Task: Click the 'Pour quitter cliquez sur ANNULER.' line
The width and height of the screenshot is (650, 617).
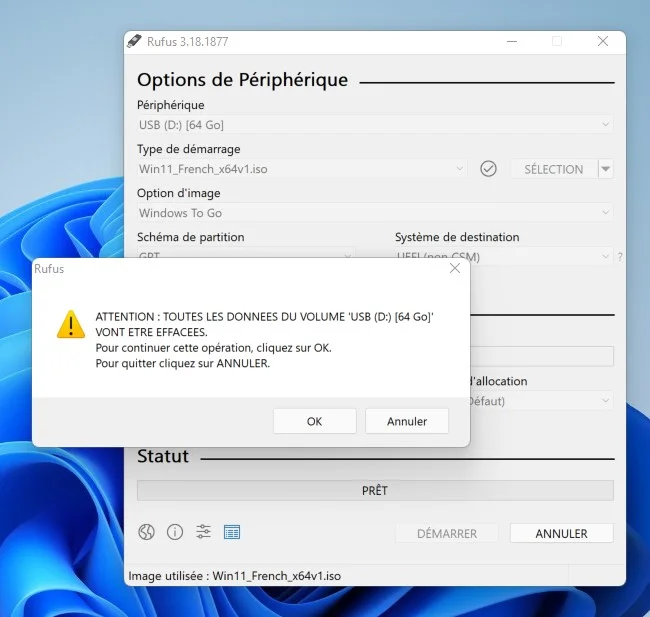Action: click(183, 363)
